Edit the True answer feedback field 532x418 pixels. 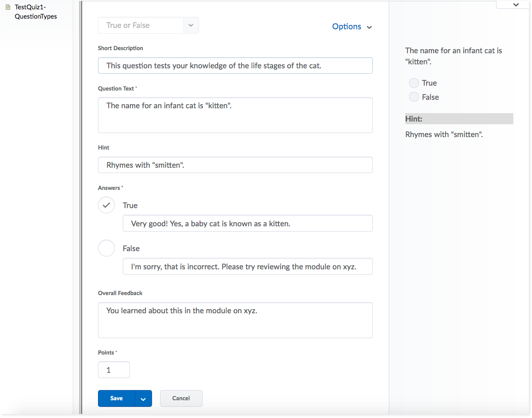[247, 224]
